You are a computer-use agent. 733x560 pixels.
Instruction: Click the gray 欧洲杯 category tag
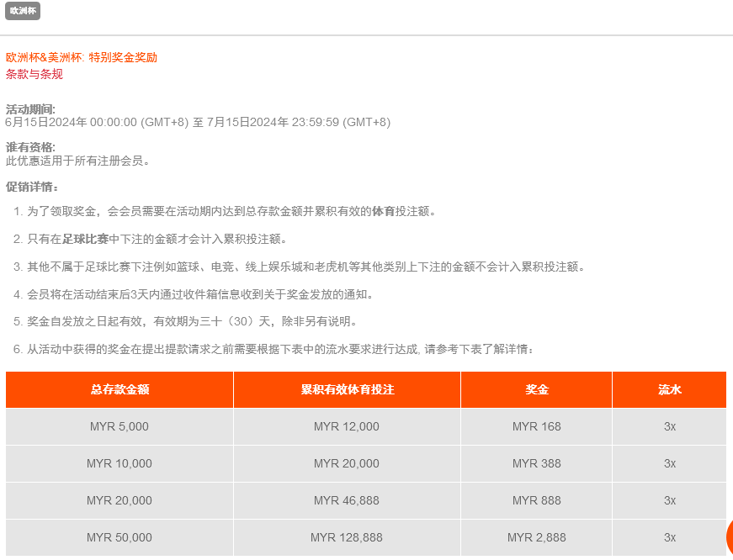point(23,12)
